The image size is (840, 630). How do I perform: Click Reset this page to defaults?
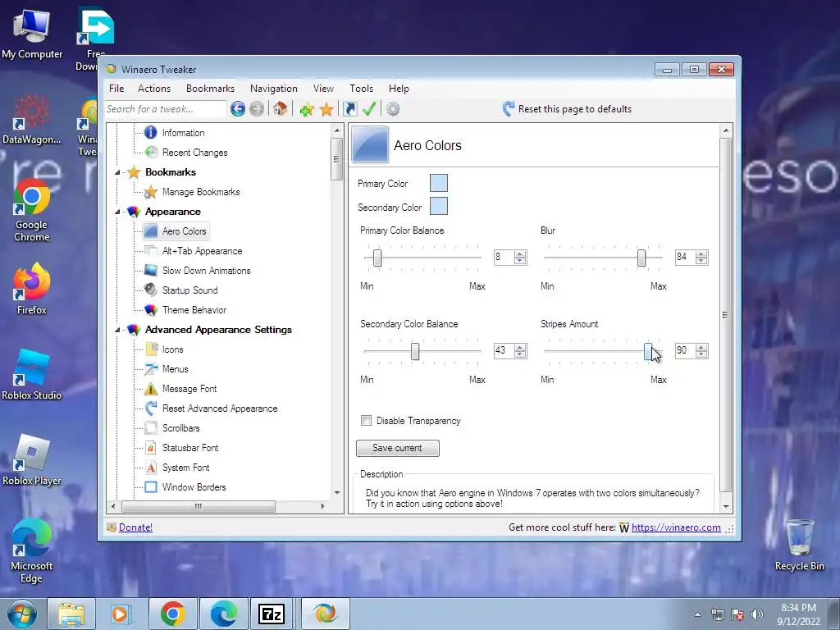tap(575, 109)
